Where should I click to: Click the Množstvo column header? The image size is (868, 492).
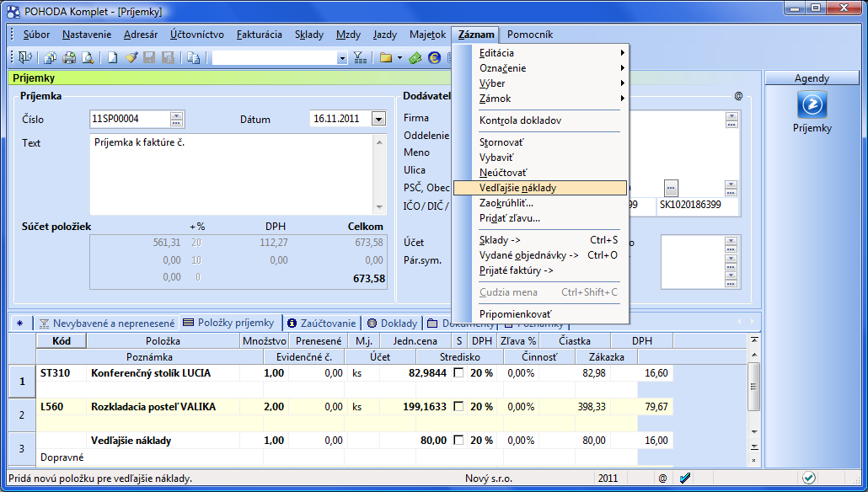pos(265,341)
